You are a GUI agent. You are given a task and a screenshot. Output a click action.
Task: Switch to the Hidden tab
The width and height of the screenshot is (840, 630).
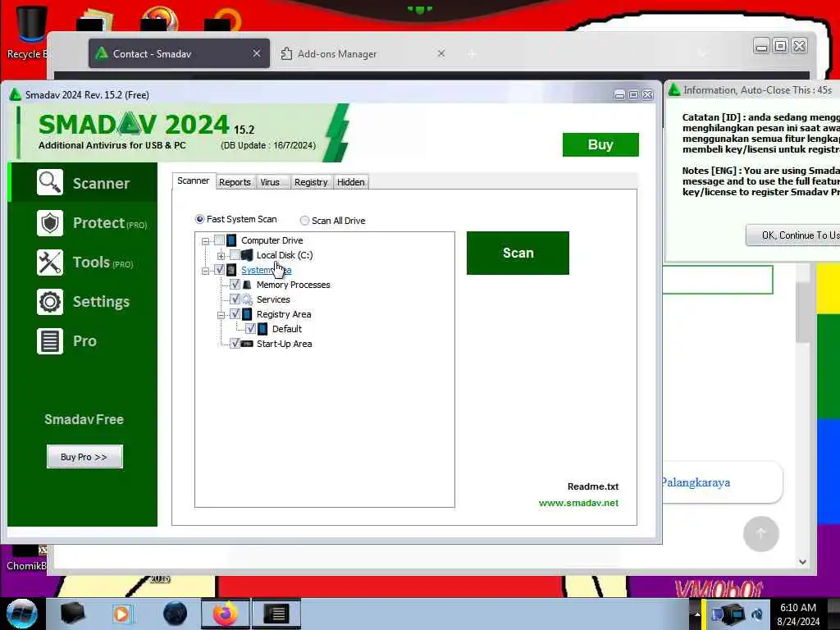tap(351, 182)
